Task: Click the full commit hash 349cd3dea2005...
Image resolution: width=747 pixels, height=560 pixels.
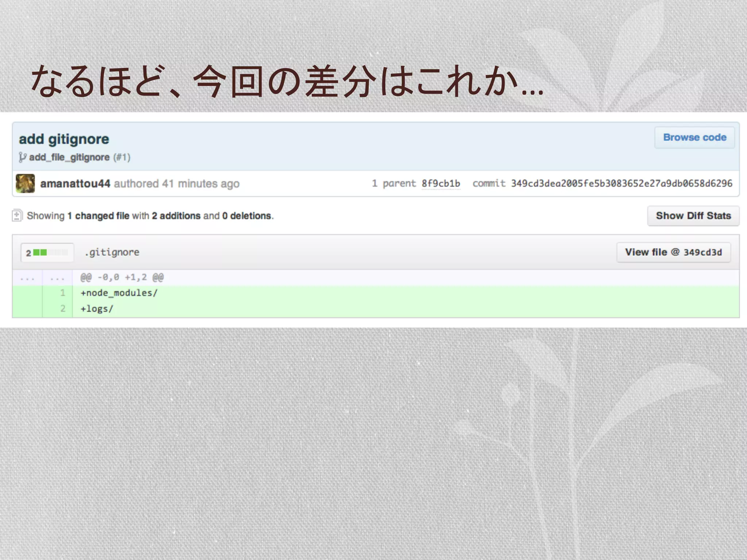Action: (x=622, y=183)
